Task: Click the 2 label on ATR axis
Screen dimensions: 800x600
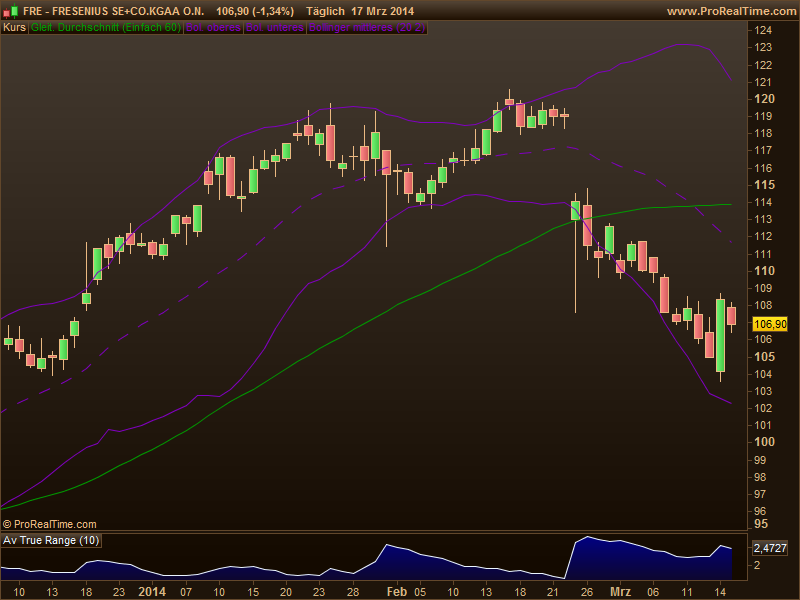Action: click(x=757, y=565)
